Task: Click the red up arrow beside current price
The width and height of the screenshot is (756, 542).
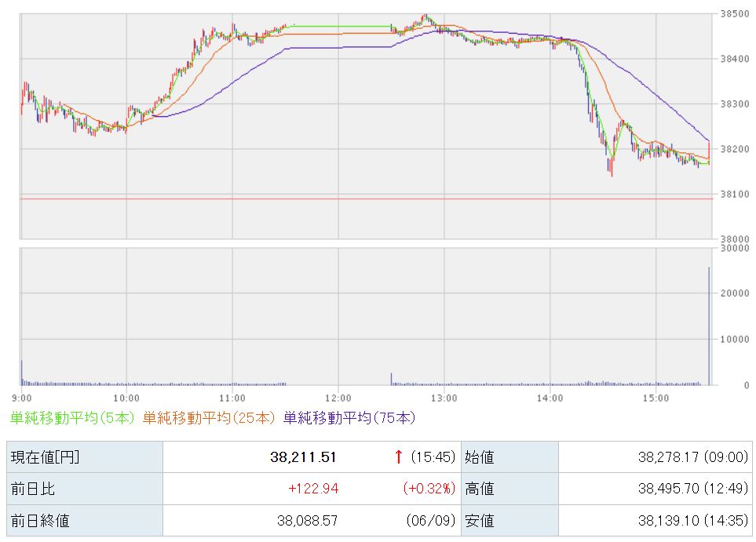Action: click(x=399, y=457)
